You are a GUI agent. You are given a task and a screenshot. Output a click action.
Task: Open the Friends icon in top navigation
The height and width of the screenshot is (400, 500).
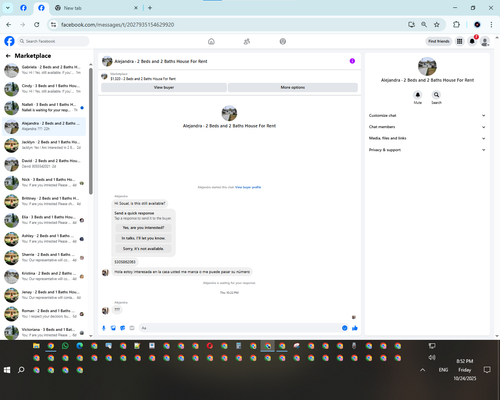(x=247, y=41)
